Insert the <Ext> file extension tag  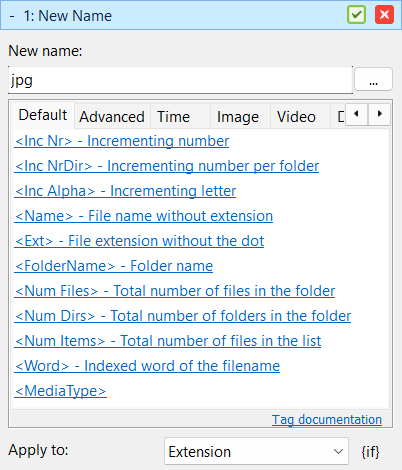coord(139,241)
